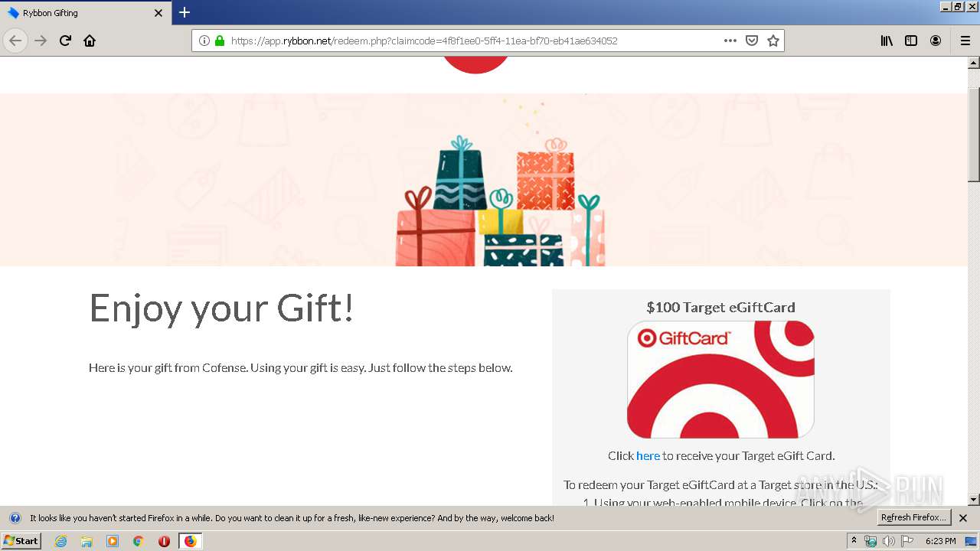Open a new tab
This screenshot has width=980, height=551.
click(185, 12)
